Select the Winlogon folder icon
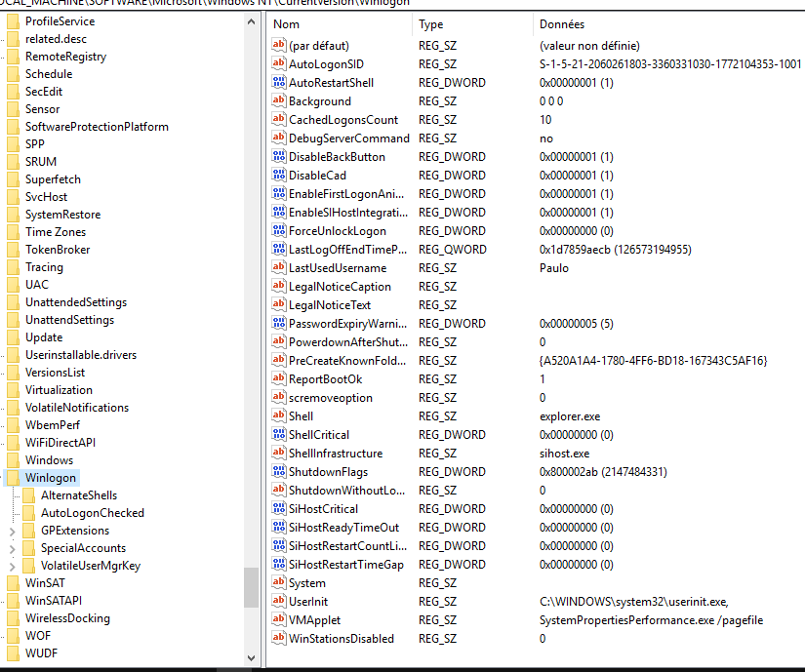 (14, 478)
